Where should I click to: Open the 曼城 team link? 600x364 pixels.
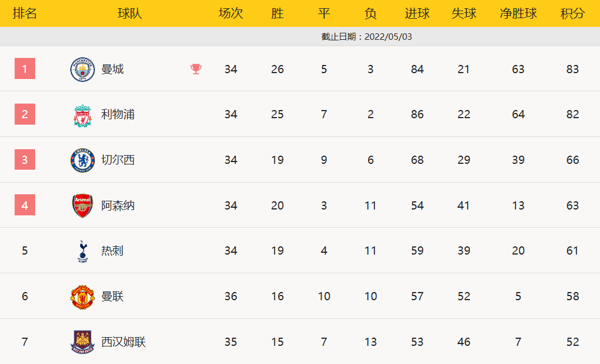click(112, 69)
